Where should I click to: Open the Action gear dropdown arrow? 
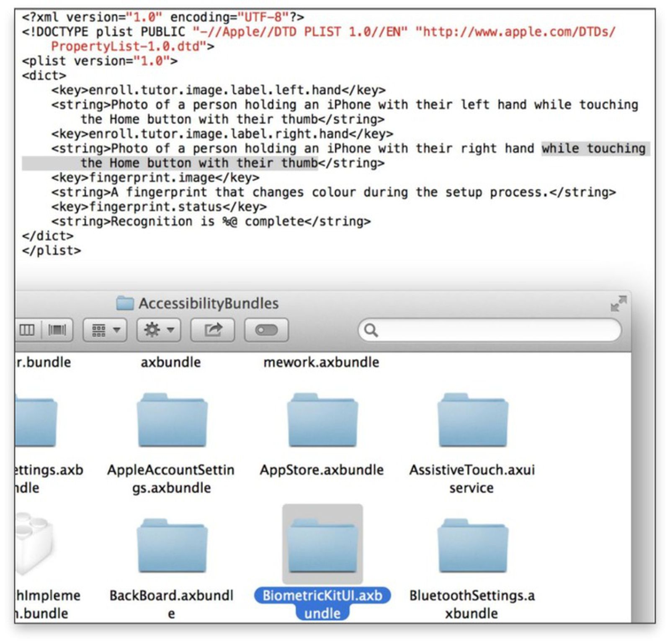pyautogui.click(x=171, y=330)
